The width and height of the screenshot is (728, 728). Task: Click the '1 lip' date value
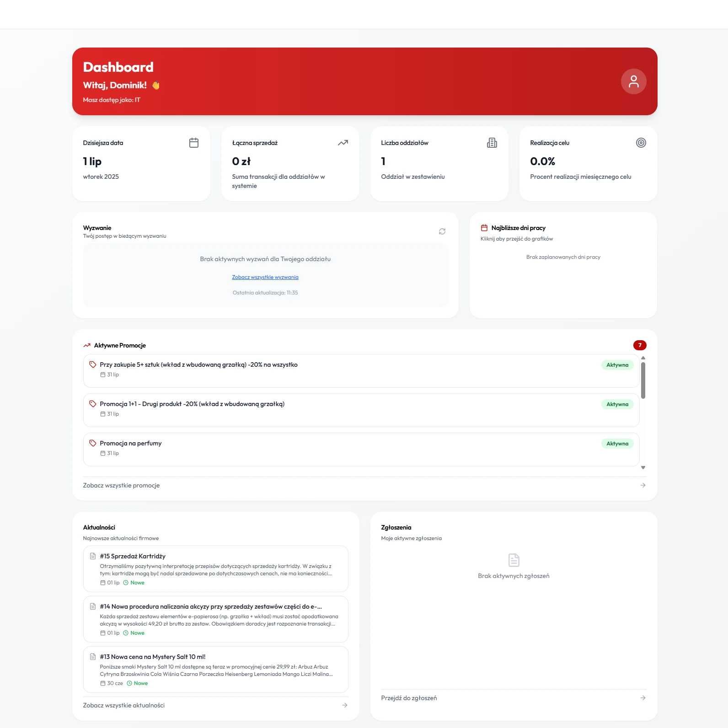coord(92,161)
